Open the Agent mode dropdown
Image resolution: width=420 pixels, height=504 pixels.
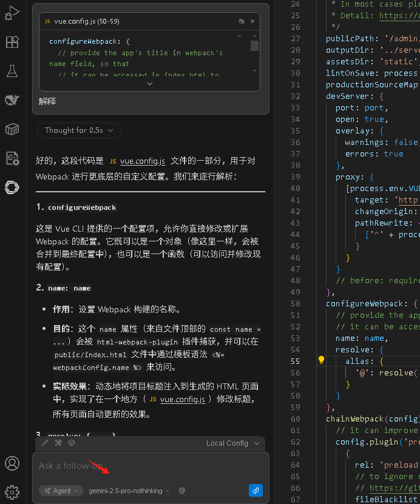tap(61, 491)
